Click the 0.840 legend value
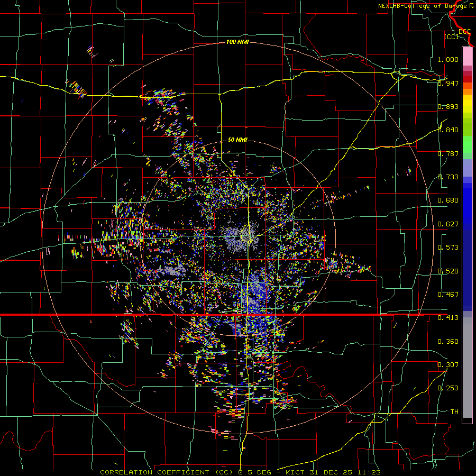 (448, 130)
